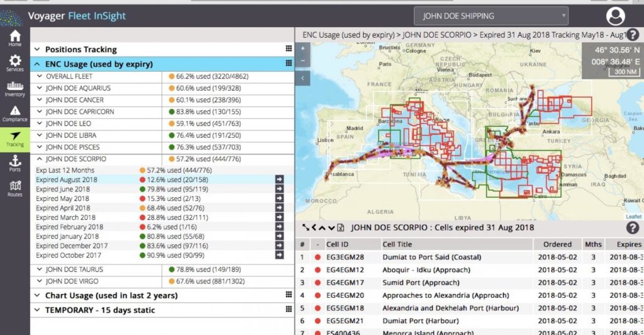
Task: Click JOHN DOE VIRGO 67.6% used value
Action: pos(210,281)
